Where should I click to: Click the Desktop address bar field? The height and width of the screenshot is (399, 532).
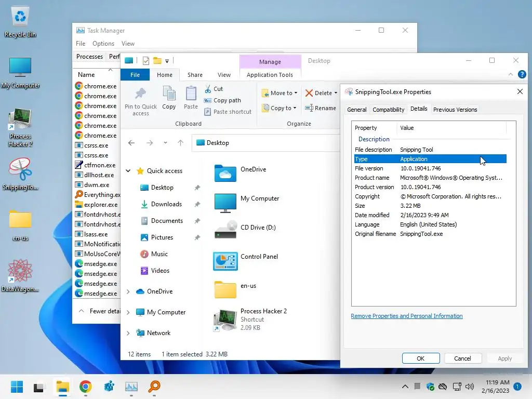point(267,143)
